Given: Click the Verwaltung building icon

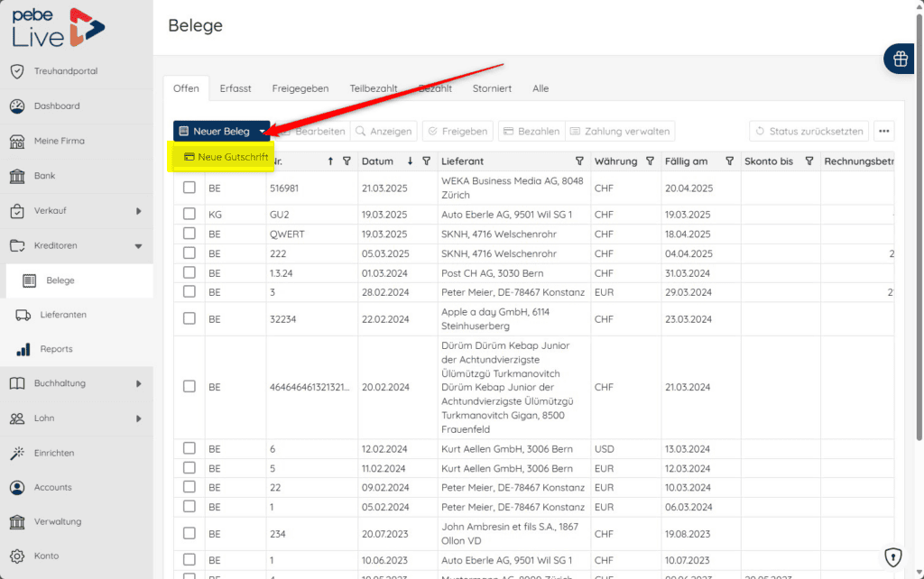Looking at the screenshot, I should (x=17, y=522).
